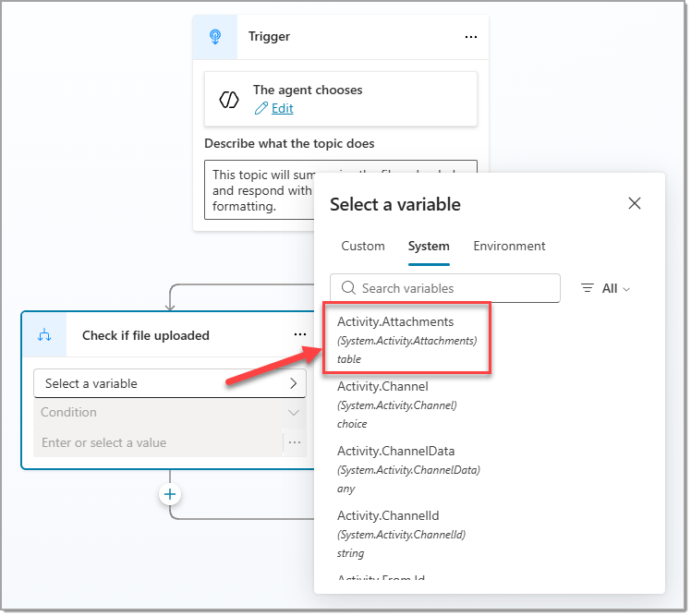Open the Condition dropdown
This screenshot has height=616, width=691.
tap(171, 414)
